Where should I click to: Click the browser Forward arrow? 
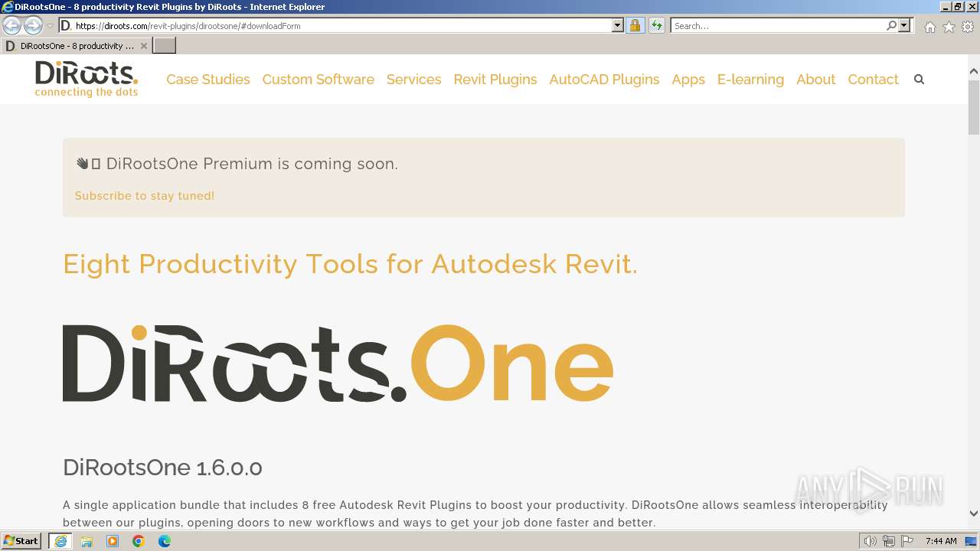tap(33, 25)
